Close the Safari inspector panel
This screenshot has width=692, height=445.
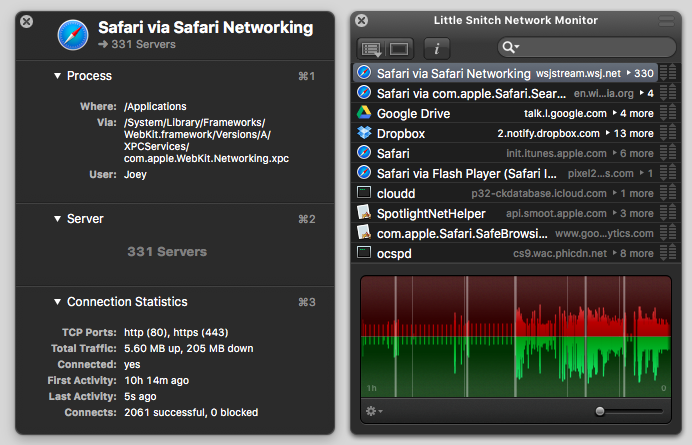(26, 21)
